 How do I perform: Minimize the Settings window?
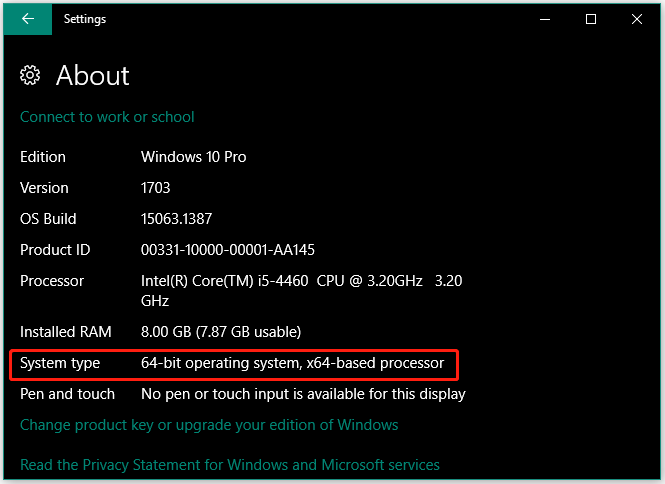pos(545,19)
